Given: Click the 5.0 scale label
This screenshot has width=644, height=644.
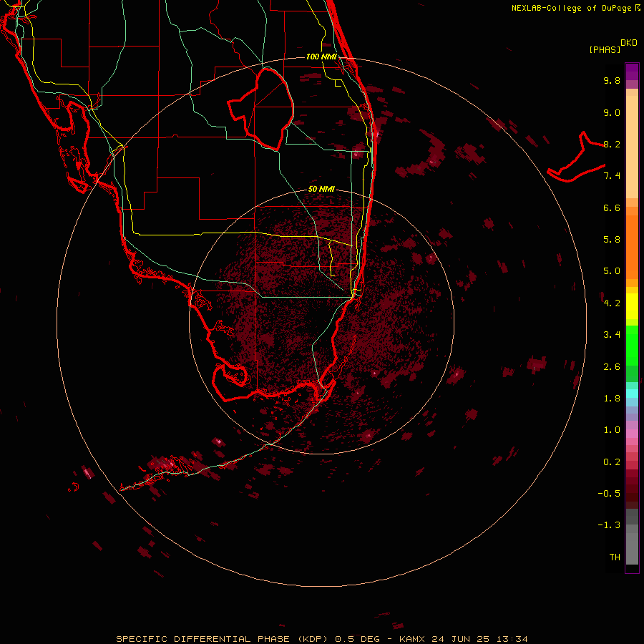Looking at the screenshot, I should tap(612, 271).
